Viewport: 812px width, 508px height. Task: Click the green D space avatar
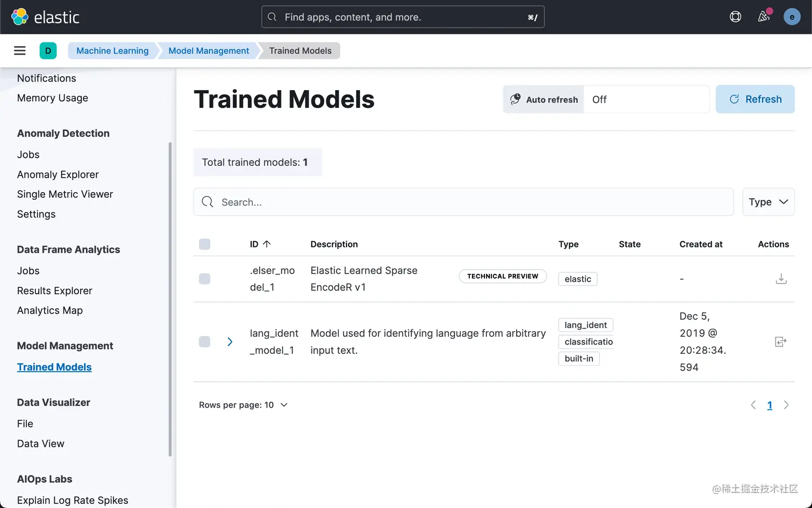pos(48,50)
